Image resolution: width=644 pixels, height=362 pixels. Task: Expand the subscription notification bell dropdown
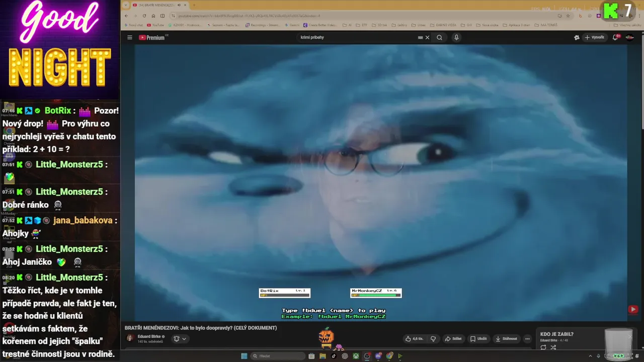[x=180, y=339]
